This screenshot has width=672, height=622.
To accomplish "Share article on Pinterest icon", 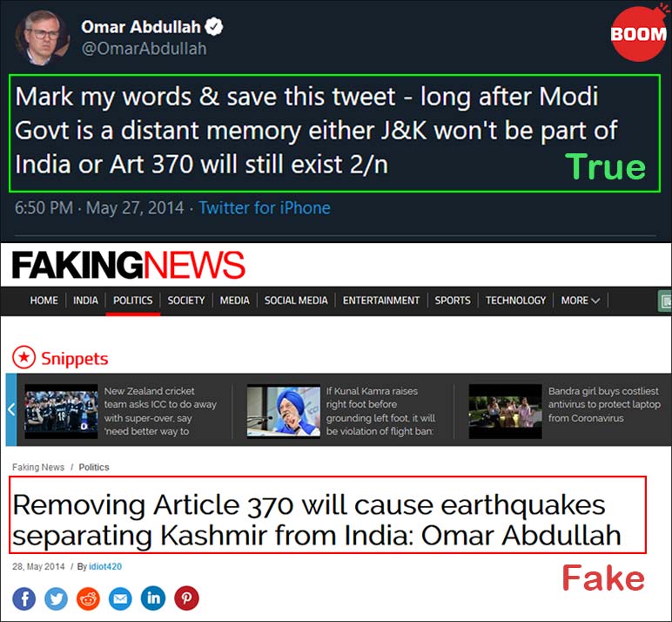I will 186,598.
